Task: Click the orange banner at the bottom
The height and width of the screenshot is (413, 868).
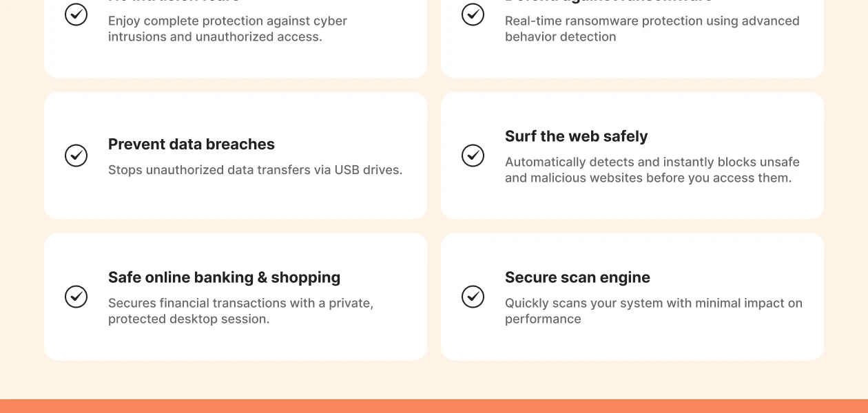Action: click(x=434, y=407)
